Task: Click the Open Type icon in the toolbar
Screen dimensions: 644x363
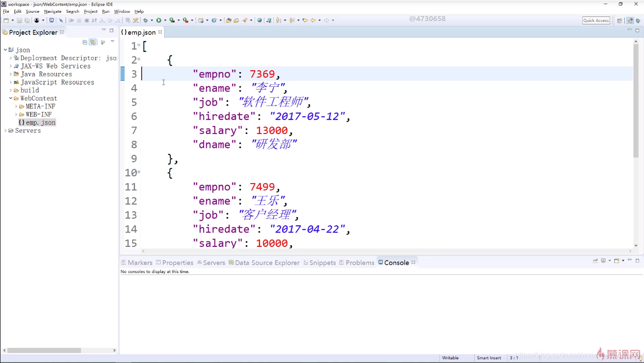Action: [x=228, y=20]
